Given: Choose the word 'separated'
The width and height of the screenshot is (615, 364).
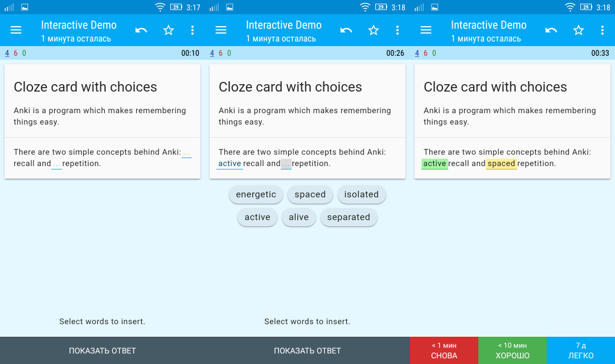Looking at the screenshot, I should (348, 217).
